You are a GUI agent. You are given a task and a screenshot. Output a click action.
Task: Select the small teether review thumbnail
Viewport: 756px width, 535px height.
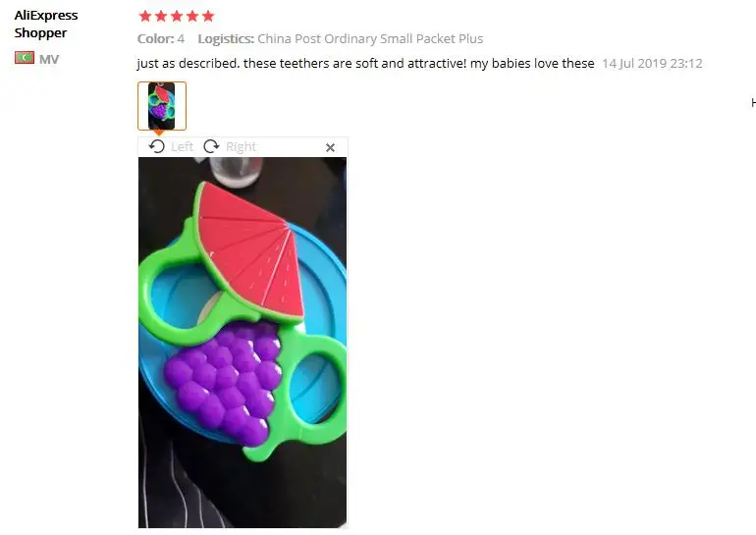click(162, 106)
